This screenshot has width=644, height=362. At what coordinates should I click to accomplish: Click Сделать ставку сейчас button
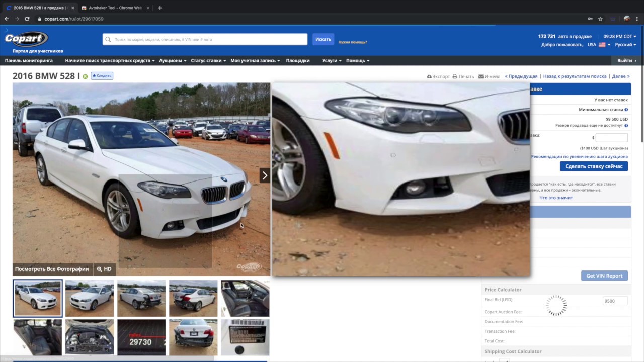[x=594, y=166]
